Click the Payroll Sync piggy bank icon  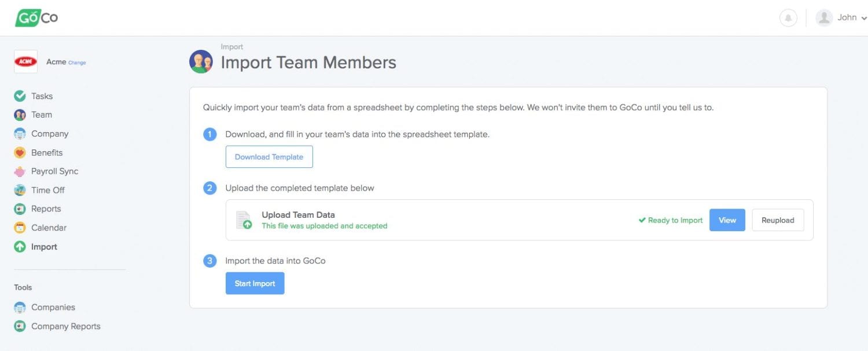coord(20,171)
